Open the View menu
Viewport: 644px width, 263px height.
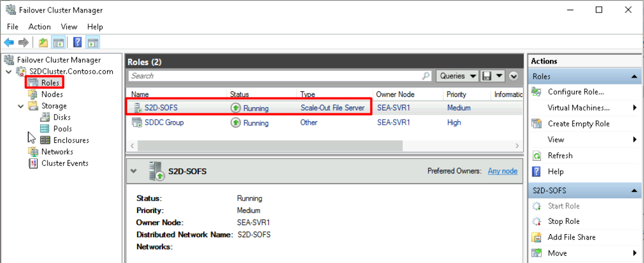coord(69,27)
